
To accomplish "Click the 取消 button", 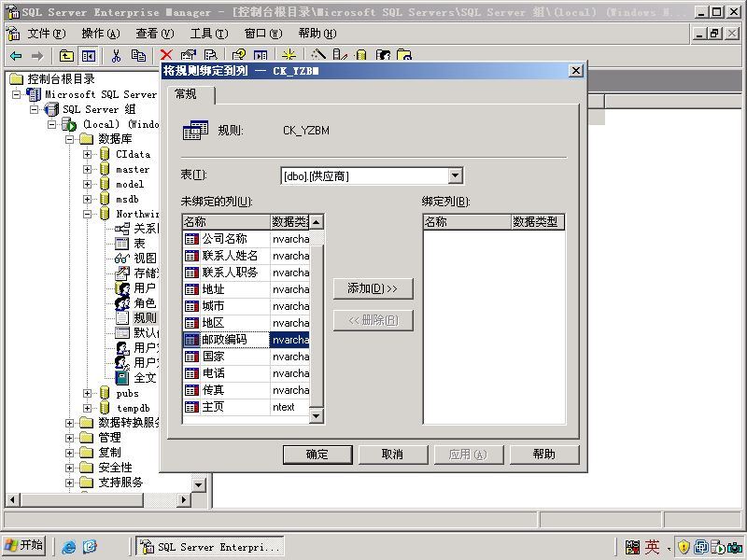I will 392,455.
